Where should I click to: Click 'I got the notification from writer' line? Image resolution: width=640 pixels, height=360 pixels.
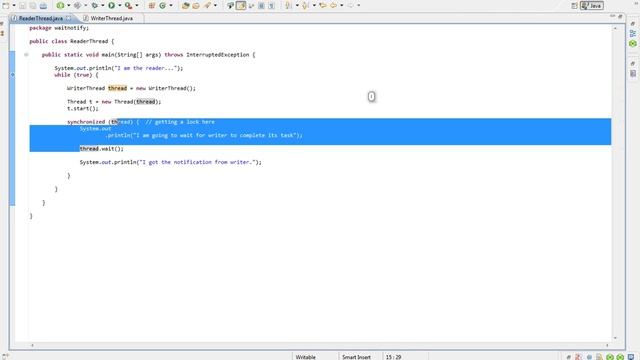(171, 162)
